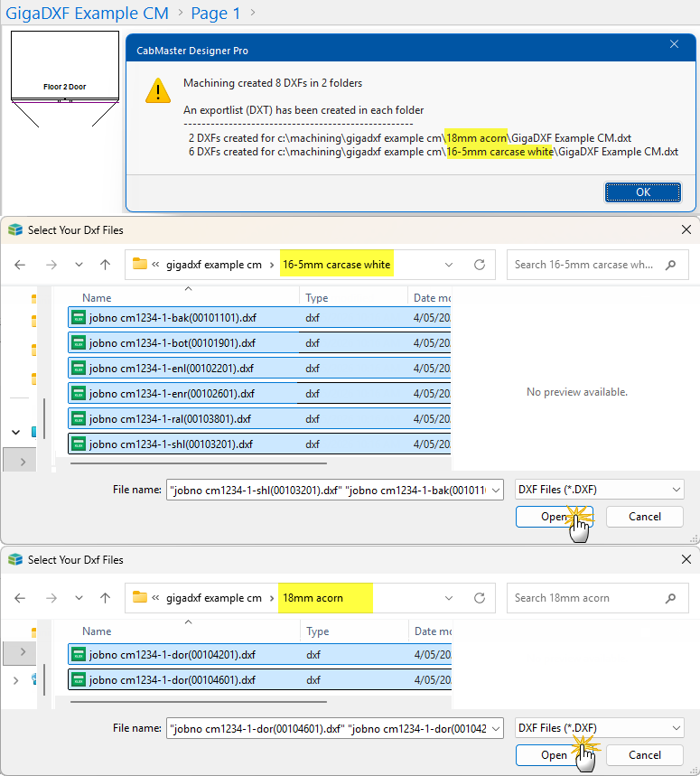This screenshot has height=776, width=700.
Task: Sort by Name in carcase white dialog
Action: pos(97,298)
